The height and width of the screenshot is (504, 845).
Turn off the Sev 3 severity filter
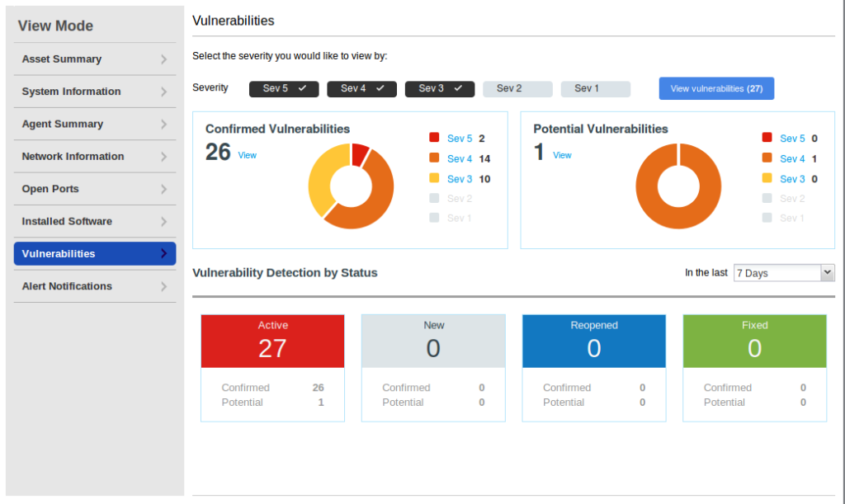pyautogui.click(x=439, y=88)
